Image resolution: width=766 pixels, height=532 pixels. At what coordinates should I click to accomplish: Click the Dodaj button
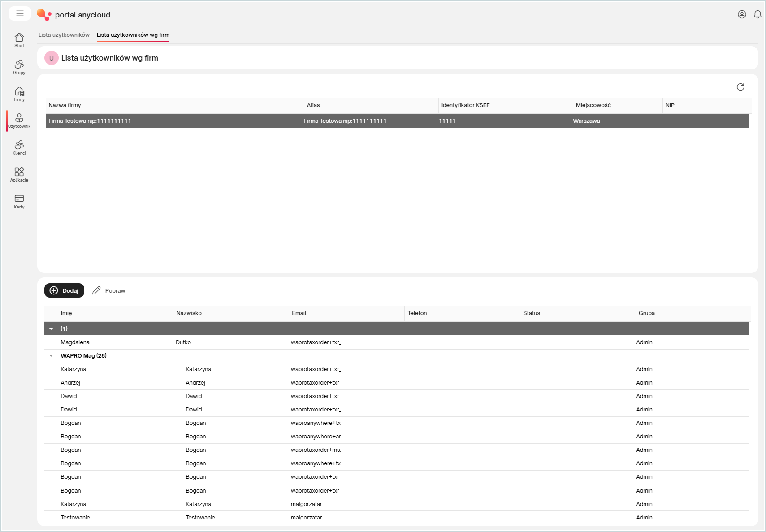(x=64, y=290)
